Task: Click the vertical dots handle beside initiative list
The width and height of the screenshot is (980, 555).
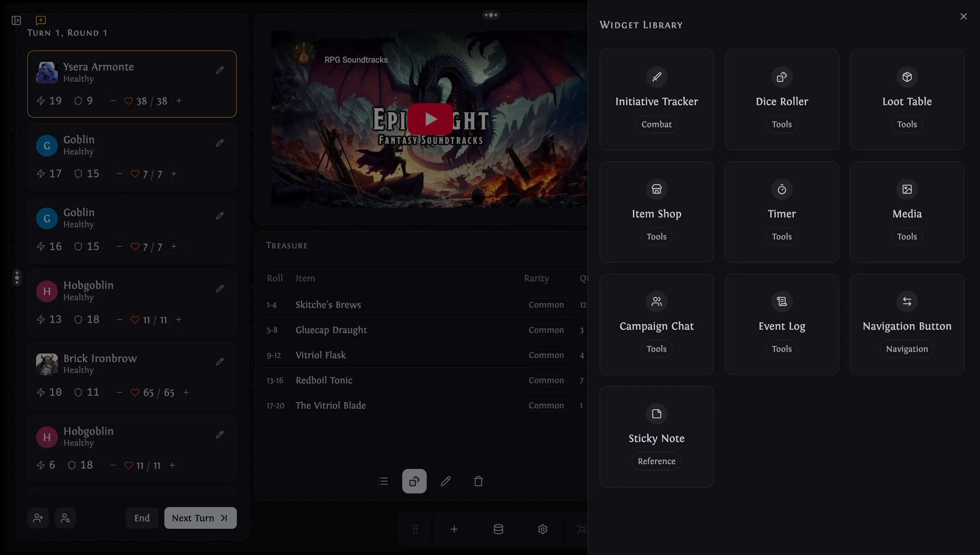Action: (17, 278)
